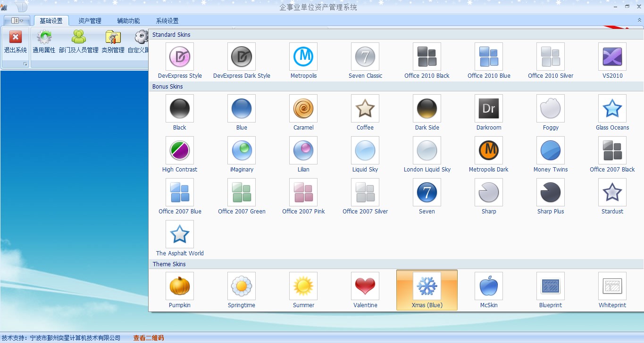
Task: Apply the Seven skin
Action: coord(427,196)
